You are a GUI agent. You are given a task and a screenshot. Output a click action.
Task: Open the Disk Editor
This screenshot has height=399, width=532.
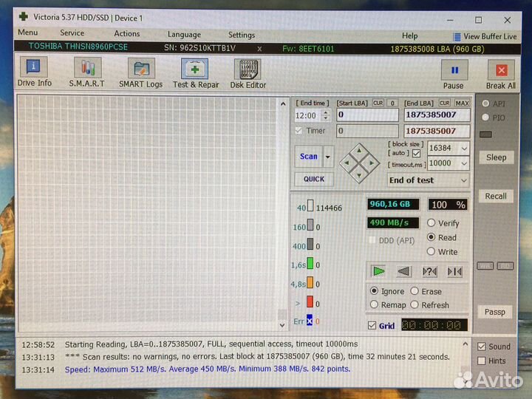(248, 73)
